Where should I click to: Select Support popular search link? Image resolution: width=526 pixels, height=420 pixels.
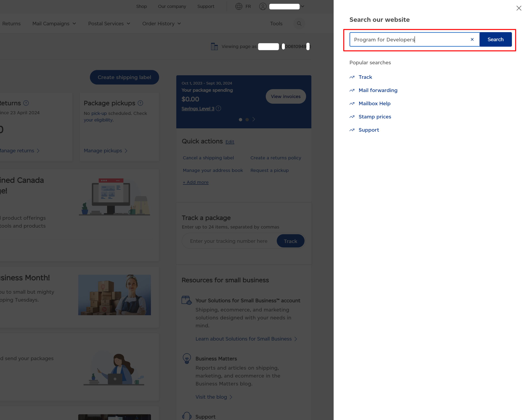(x=369, y=130)
